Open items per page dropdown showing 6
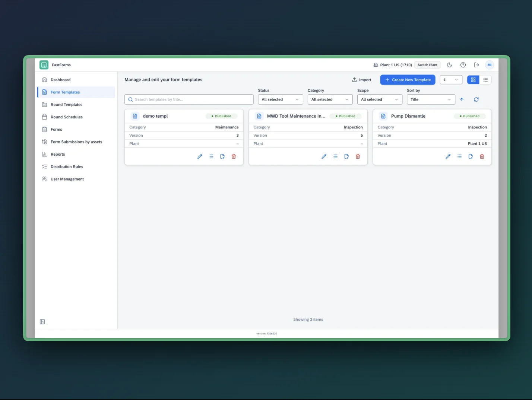 coord(451,80)
